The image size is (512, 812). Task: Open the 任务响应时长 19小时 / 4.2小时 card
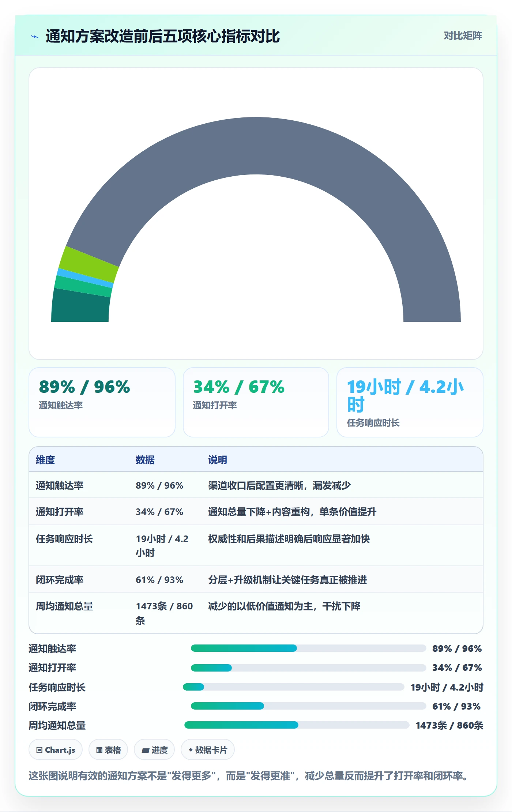[x=410, y=402]
